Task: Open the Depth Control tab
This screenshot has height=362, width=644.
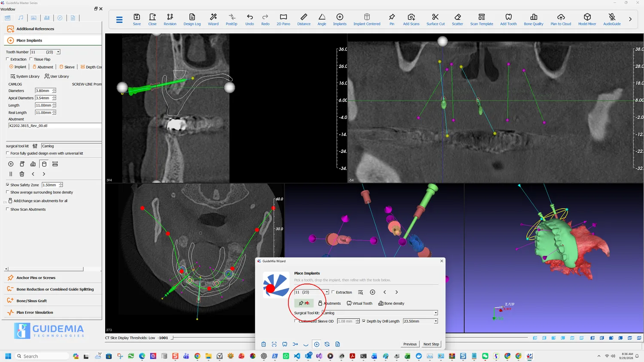Action: coord(91,67)
